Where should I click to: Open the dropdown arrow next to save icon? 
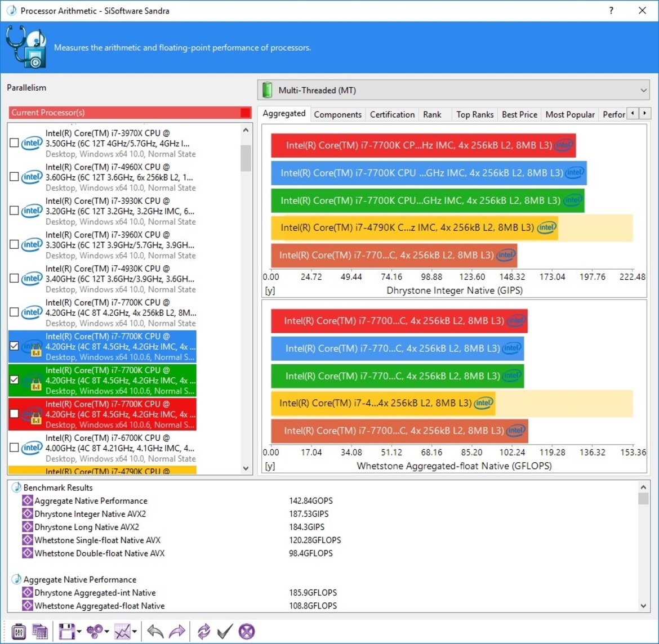[79, 632]
